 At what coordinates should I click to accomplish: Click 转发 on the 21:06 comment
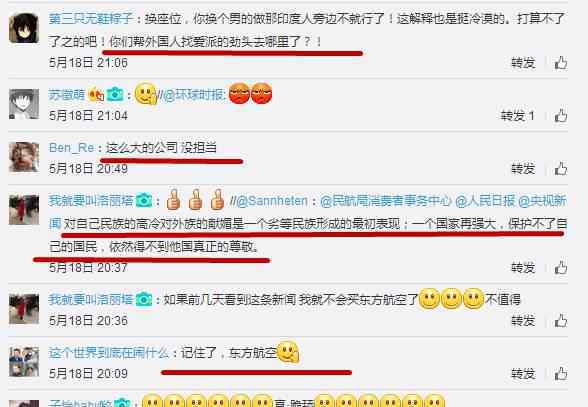523,63
